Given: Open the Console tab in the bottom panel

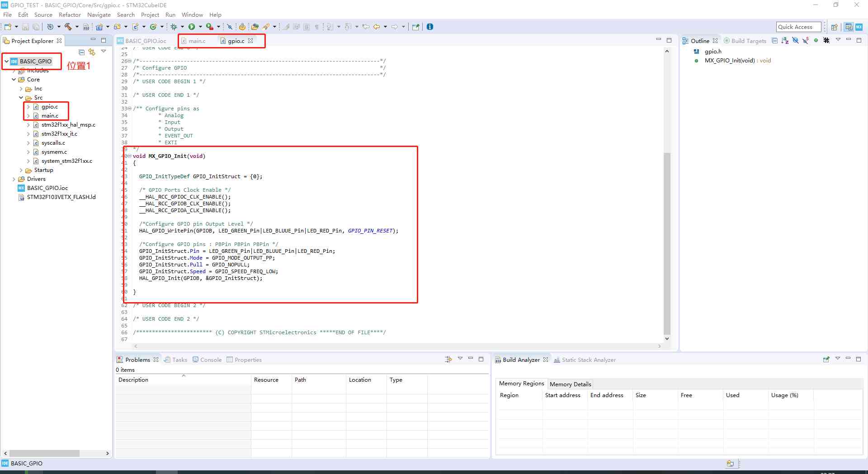Looking at the screenshot, I should tap(211, 360).
